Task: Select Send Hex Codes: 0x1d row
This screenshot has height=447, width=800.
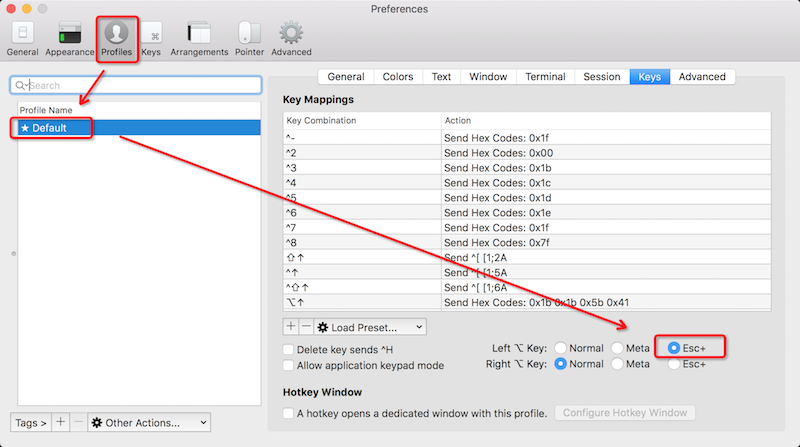Action: point(527,197)
